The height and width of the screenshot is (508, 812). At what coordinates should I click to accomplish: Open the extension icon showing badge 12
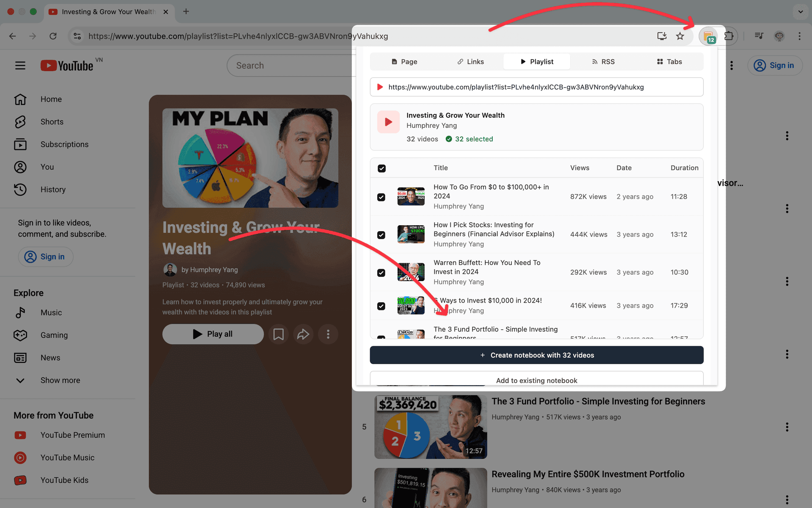coord(709,36)
